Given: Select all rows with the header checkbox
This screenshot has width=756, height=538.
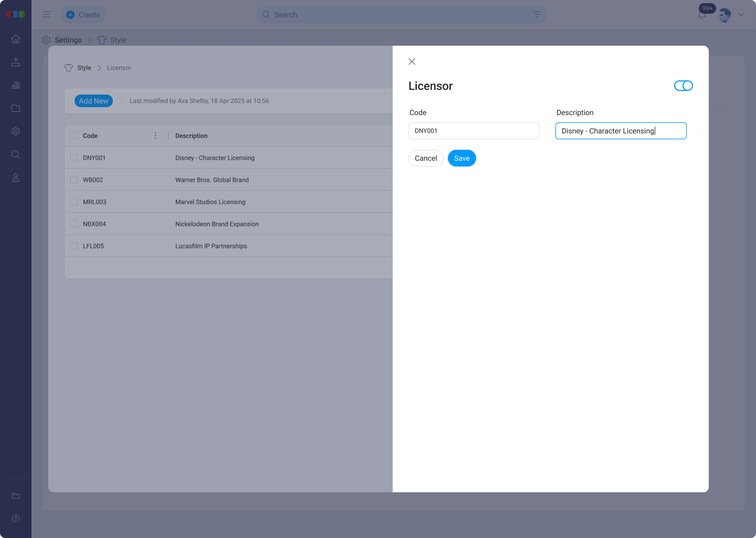Looking at the screenshot, I should pyautogui.click(x=74, y=135).
